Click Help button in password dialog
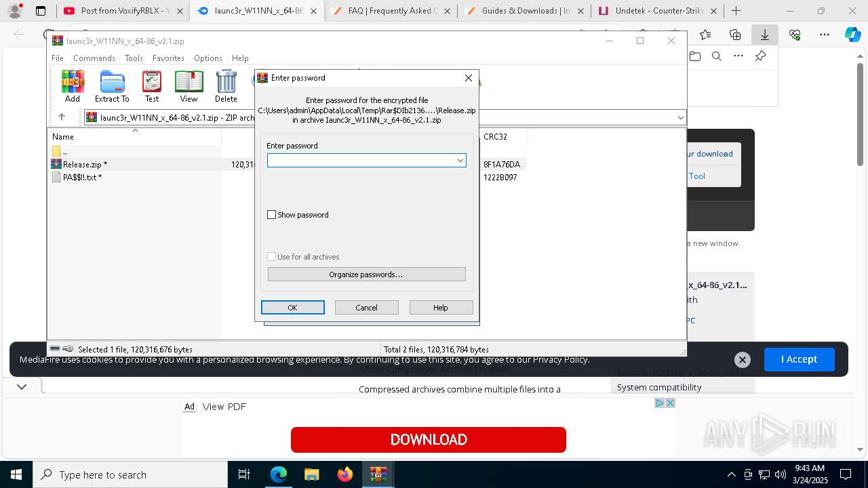 [x=441, y=308]
